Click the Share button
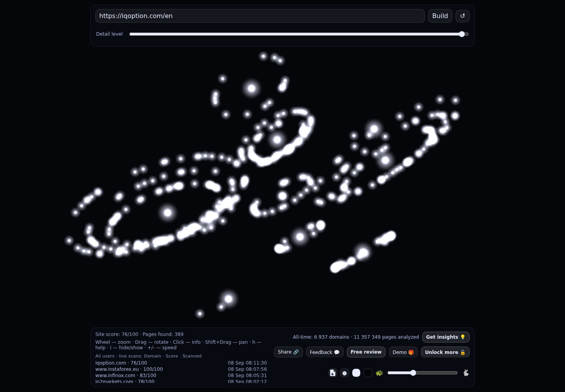 (x=288, y=352)
